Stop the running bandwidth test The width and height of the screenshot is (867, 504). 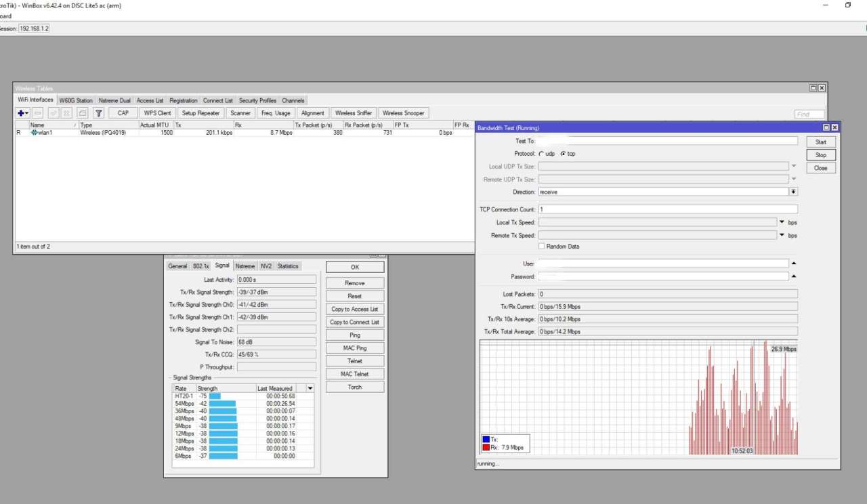[x=820, y=155]
